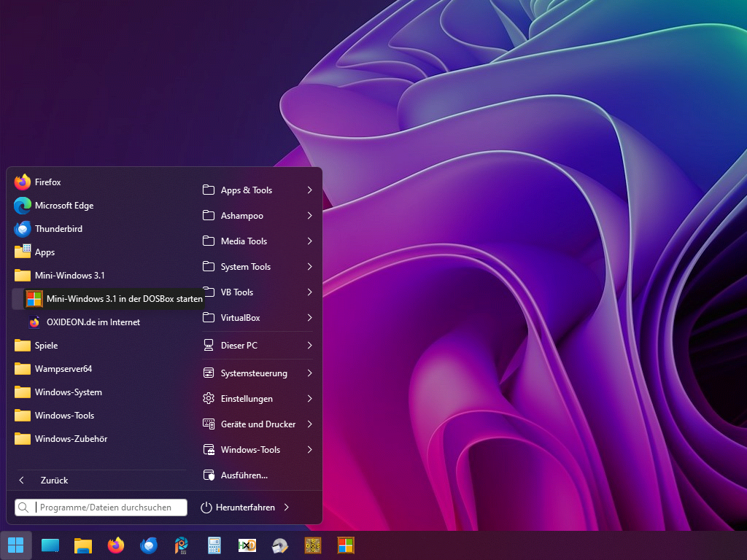Screen dimensions: 747x560
Task: Open File Explorer from the taskbar
Action: click(x=83, y=545)
